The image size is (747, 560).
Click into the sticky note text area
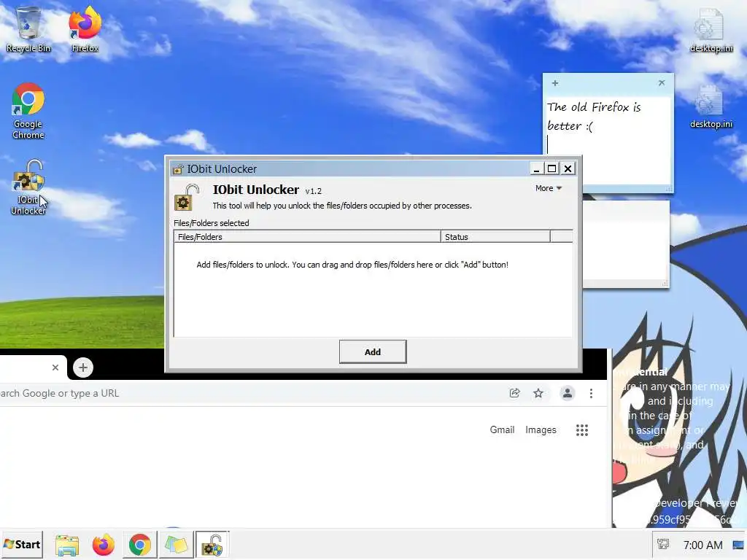608,141
